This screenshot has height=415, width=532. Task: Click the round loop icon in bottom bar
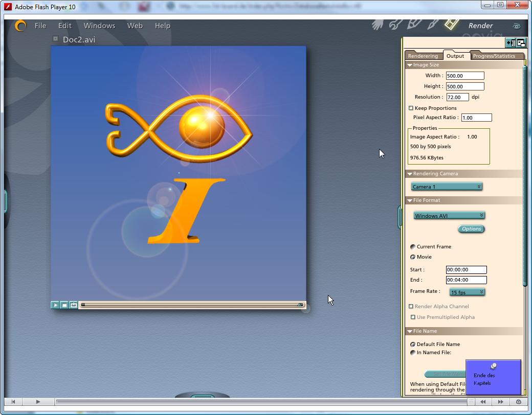tap(518, 402)
